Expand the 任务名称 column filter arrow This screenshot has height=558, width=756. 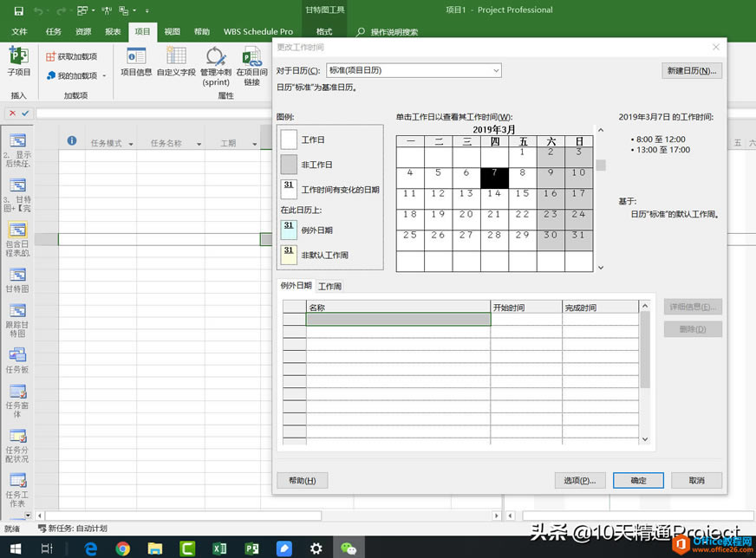pyautogui.click(x=199, y=144)
